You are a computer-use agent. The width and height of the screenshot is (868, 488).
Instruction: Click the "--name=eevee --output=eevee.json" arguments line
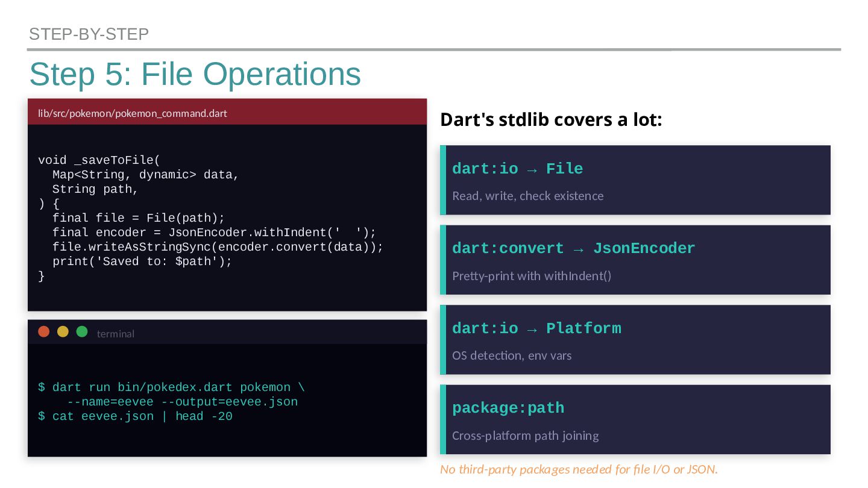tap(182, 402)
